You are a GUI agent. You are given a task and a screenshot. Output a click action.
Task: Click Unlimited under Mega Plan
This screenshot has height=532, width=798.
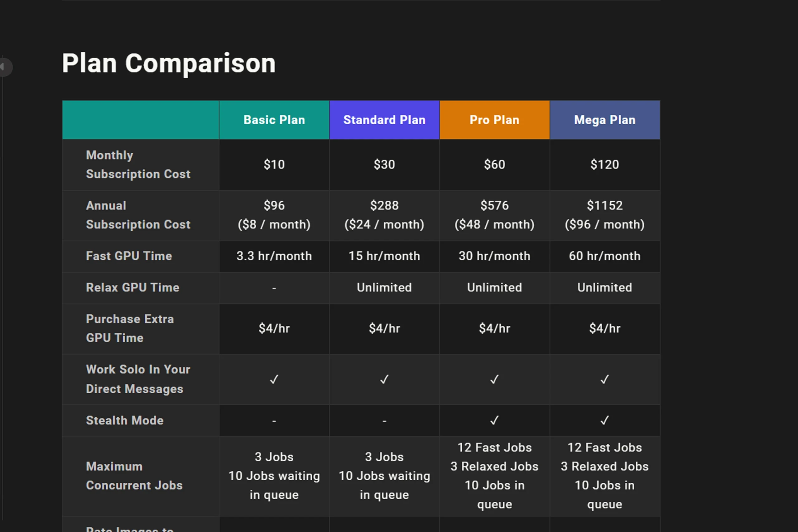pyautogui.click(x=605, y=288)
